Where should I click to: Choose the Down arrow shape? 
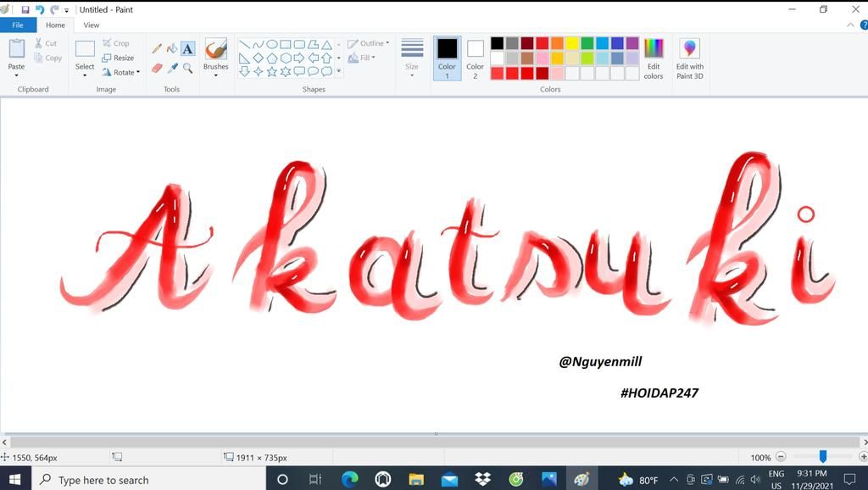tap(244, 71)
